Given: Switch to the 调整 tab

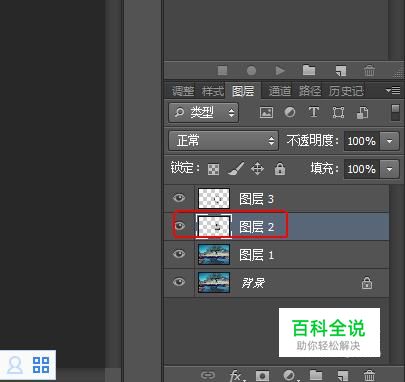Looking at the screenshot, I should click(x=183, y=91).
